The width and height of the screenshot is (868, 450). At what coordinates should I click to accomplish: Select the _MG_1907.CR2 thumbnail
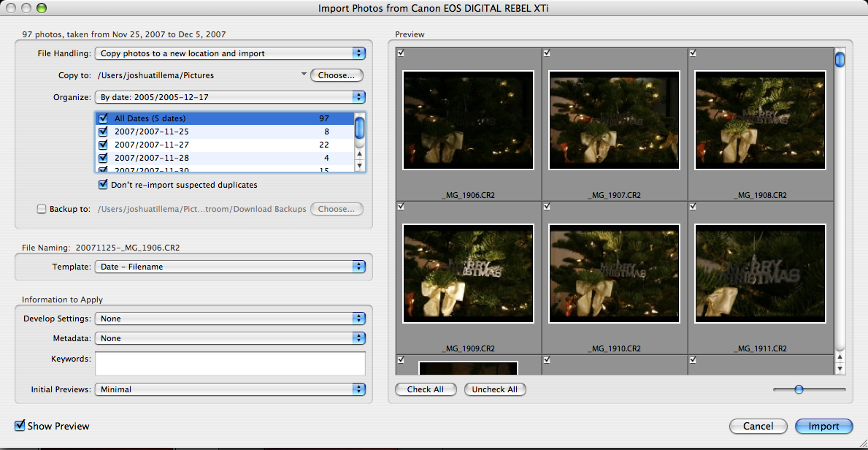coord(614,121)
